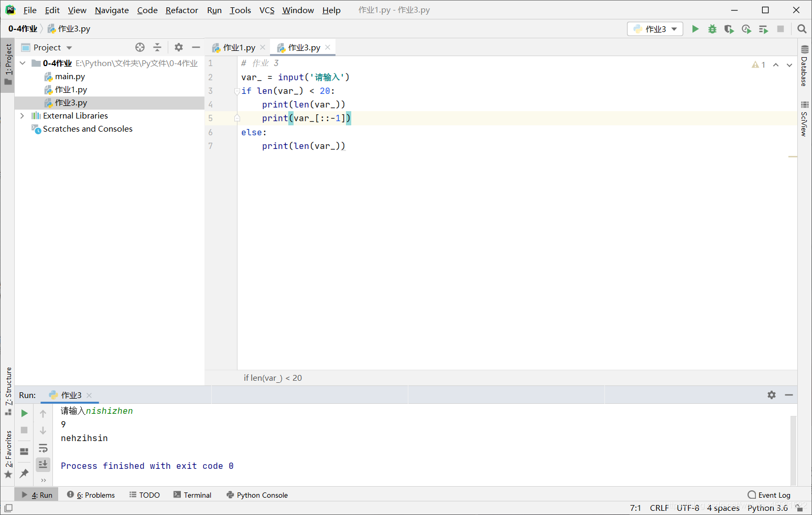This screenshot has height=515, width=812.
Task: Open the Project view dropdown
Action: pyautogui.click(x=52, y=47)
